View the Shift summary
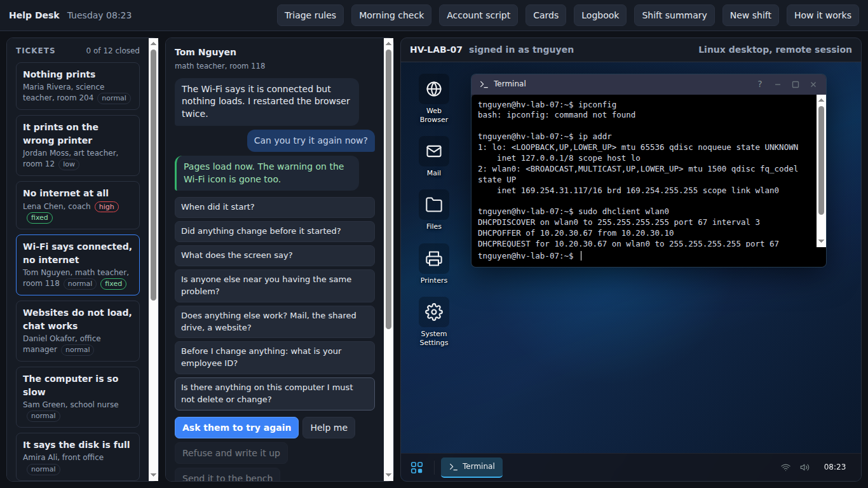Image resolution: width=868 pixels, height=488 pixels. [674, 15]
